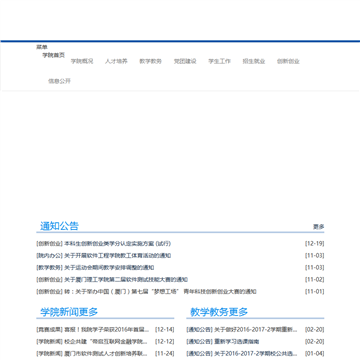Click the [11-24] date in 学院新闻
This screenshot has width=360, height=360.
coord(164,354)
